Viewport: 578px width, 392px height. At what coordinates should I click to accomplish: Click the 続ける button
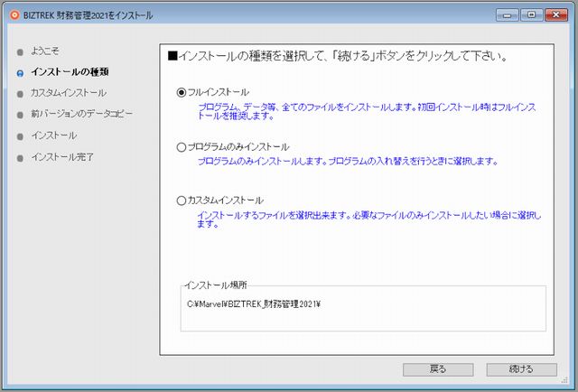click(x=521, y=369)
